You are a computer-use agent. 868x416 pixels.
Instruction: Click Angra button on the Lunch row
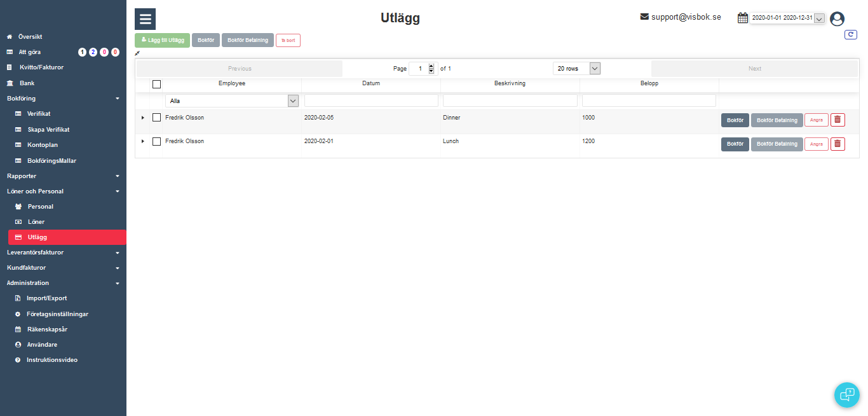point(816,144)
